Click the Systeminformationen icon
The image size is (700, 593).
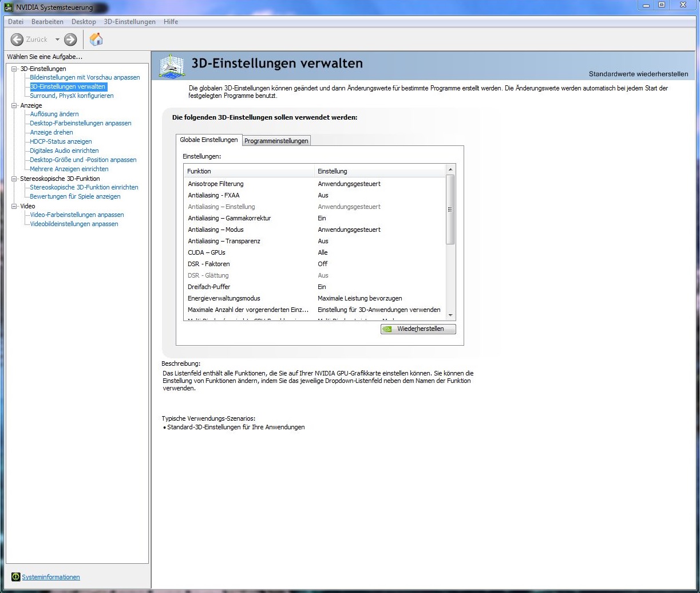click(x=15, y=577)
